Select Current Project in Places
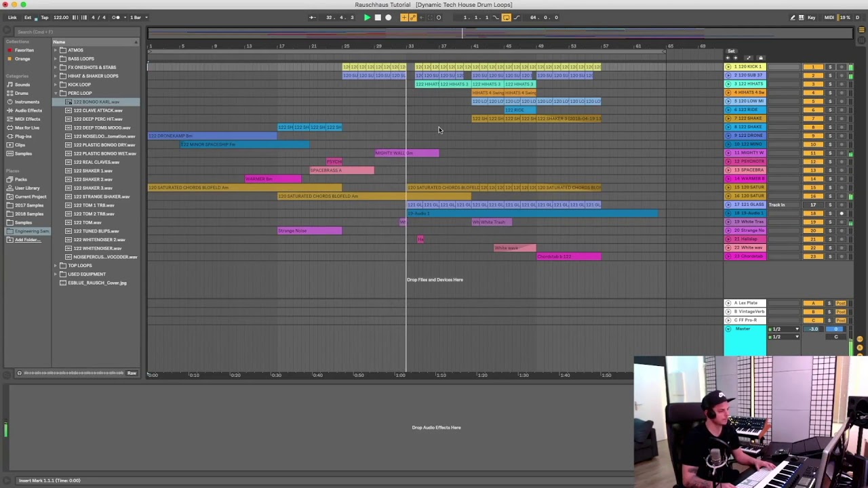The width and height of the screenshot is (868, 488). tap(31, 197)
